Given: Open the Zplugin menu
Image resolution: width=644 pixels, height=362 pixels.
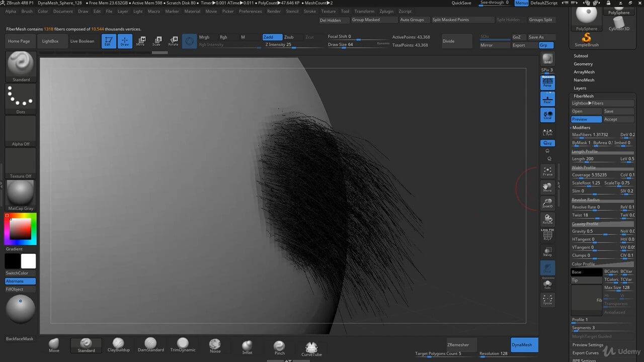Looking at the screenshot, I should pyautogui.click(x=386, y=11).
